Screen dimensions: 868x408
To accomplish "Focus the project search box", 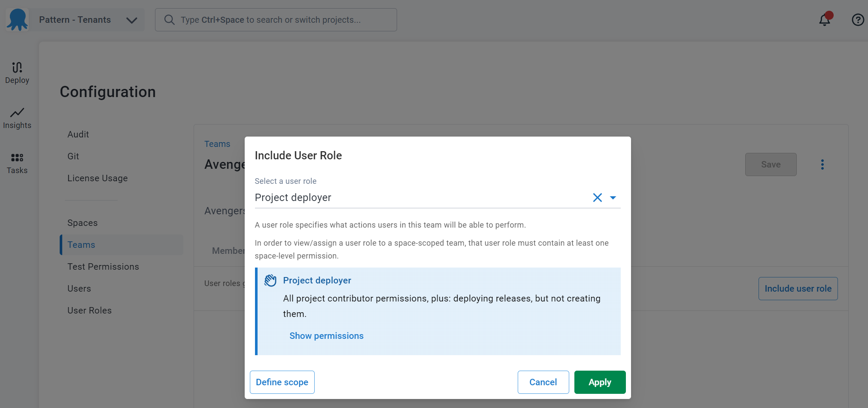I will point(276,20).
